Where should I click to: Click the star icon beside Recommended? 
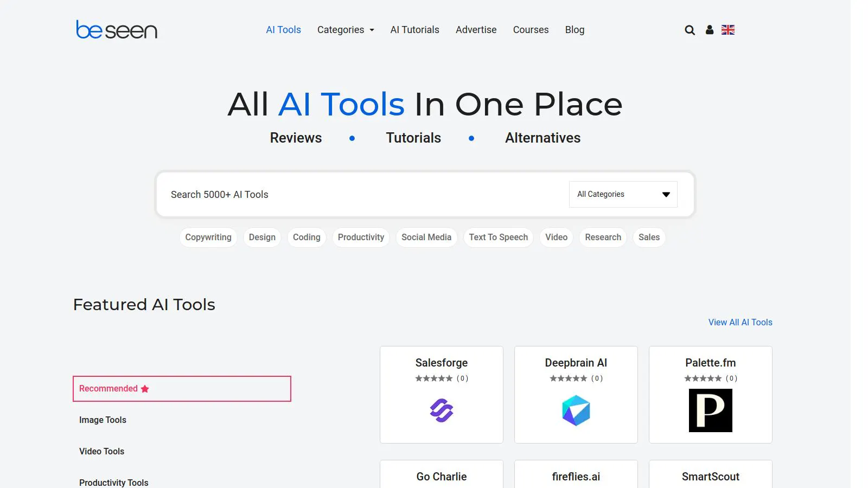click(145, 389)
